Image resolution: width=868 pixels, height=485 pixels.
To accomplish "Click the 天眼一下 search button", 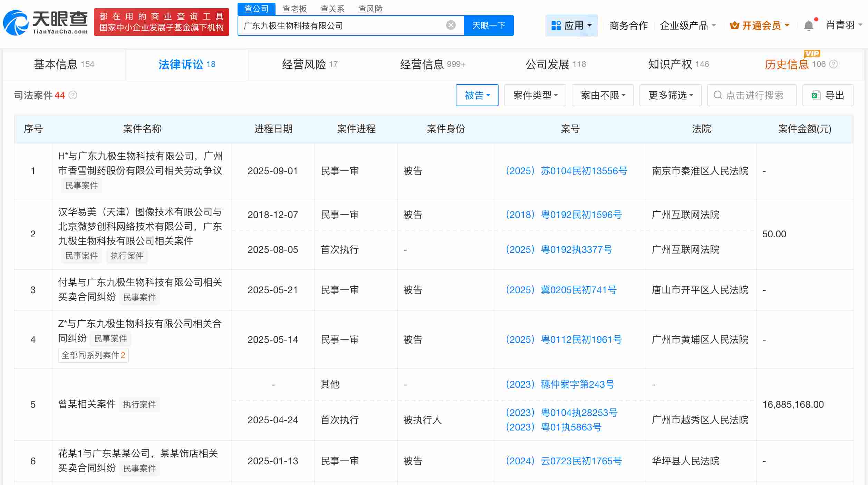I will (489, 25).
